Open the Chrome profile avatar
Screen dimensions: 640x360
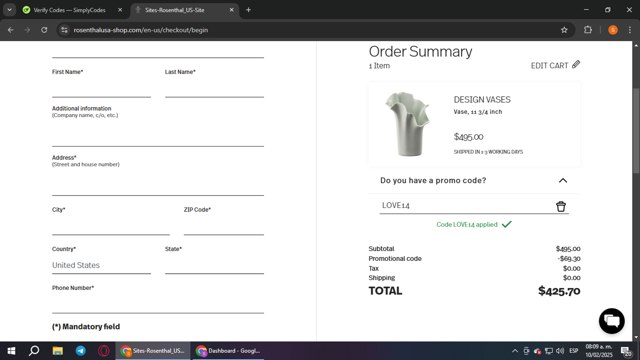pos(613,30)
